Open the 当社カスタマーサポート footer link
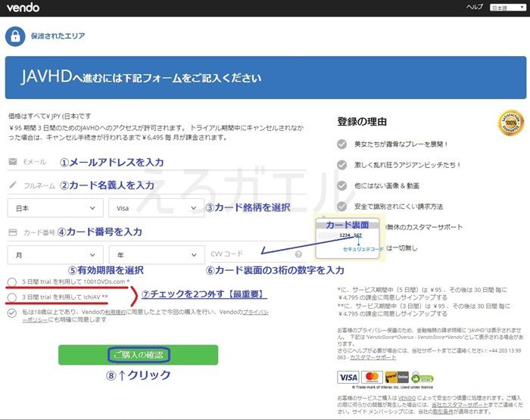This screenshot has height=420, width=530. [x=460, y=405]
